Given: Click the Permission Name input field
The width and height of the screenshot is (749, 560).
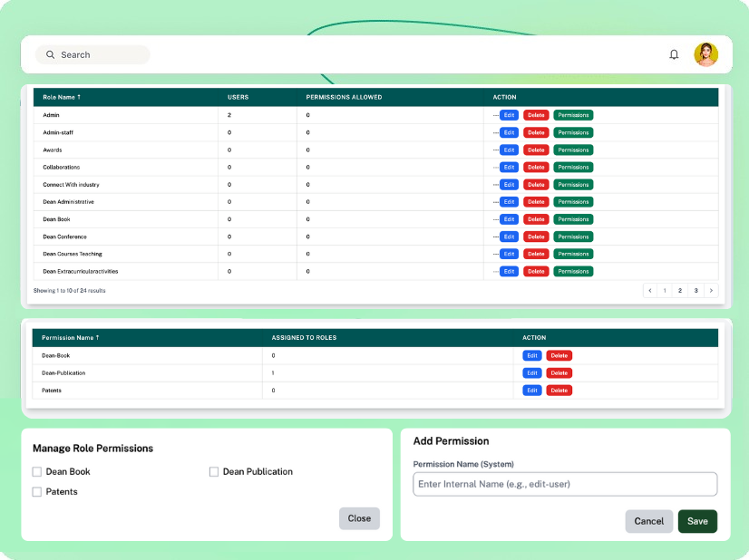Looking at the screenshot, I should tap(564, 484).
